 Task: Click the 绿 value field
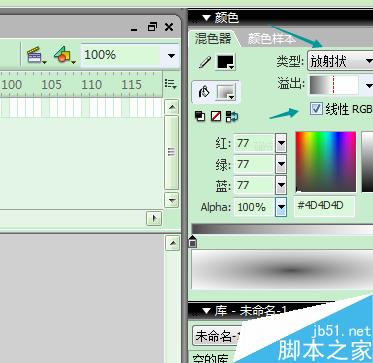pyautogui.click(x=254, y=164)
